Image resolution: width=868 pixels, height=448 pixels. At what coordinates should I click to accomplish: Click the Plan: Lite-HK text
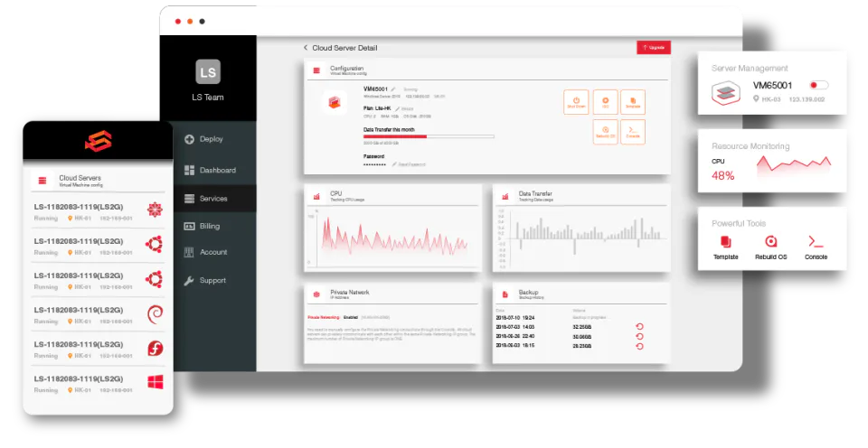377,108
